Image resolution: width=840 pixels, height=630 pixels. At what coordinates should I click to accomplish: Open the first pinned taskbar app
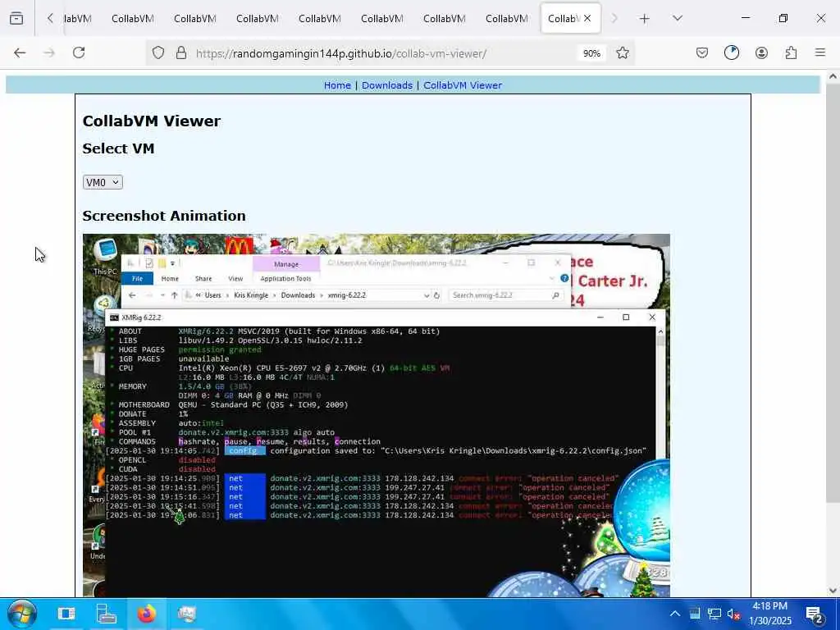[66, 614]
